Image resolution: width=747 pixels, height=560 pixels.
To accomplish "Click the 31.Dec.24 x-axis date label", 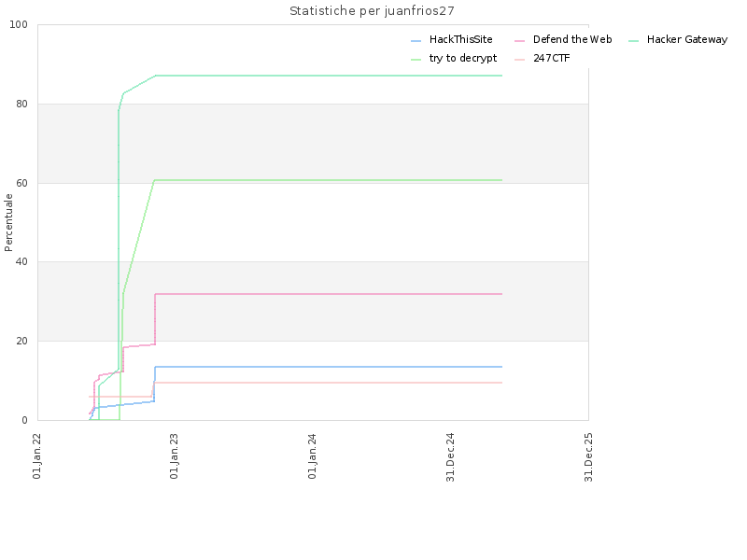I will 451,456.
